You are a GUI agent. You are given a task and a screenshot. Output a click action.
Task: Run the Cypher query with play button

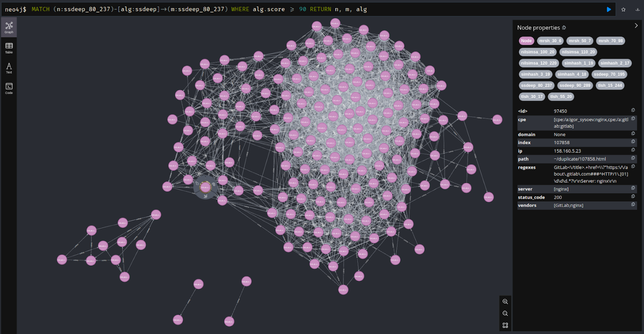point(608,9)
